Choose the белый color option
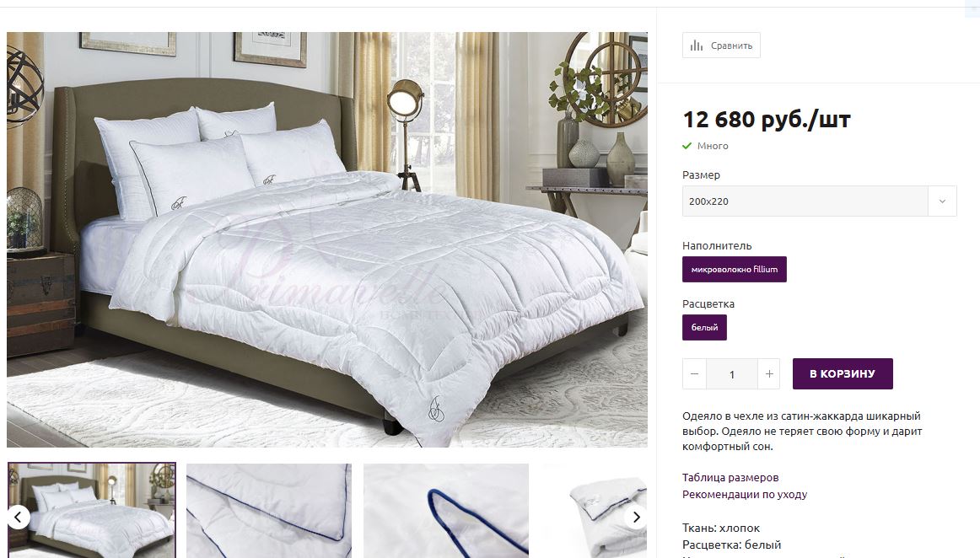Viewport: 980px width, 558px height. [x=704, y=327]
